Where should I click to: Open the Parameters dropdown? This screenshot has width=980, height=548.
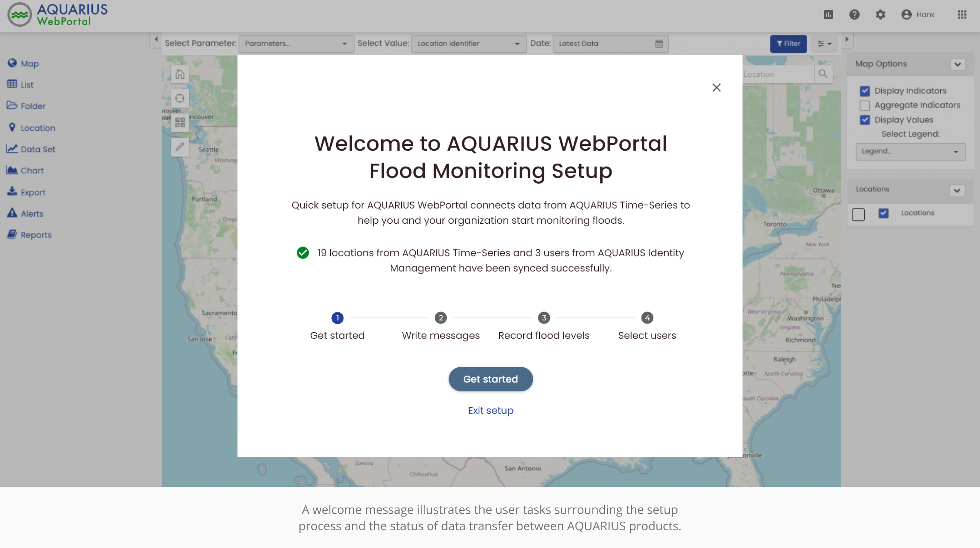(296, 44)
